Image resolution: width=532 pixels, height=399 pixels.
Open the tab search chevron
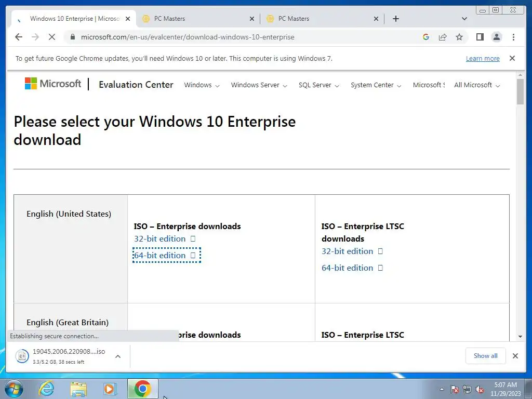[464, 19]
